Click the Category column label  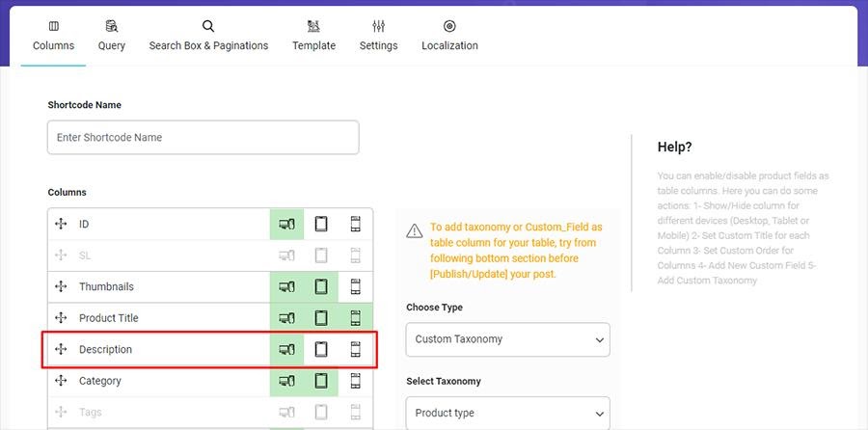99,381
